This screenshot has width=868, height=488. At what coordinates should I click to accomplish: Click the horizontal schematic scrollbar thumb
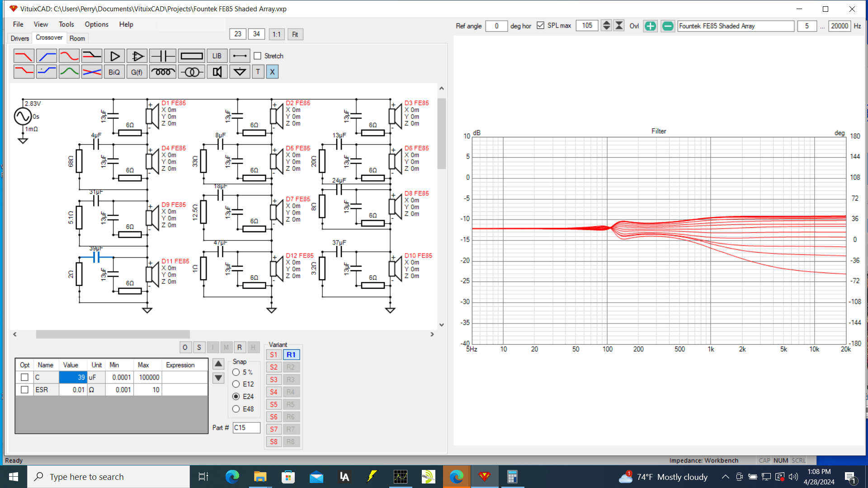coord(113,334)
